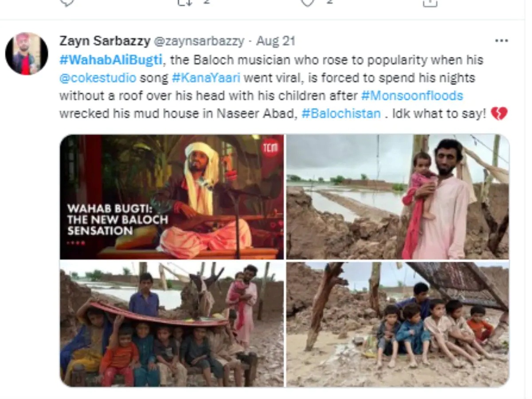Click the retweet icon on the tweet above
Image resolution: width=532 pixels, height=399 pixels.
click(x=184, y=2)
